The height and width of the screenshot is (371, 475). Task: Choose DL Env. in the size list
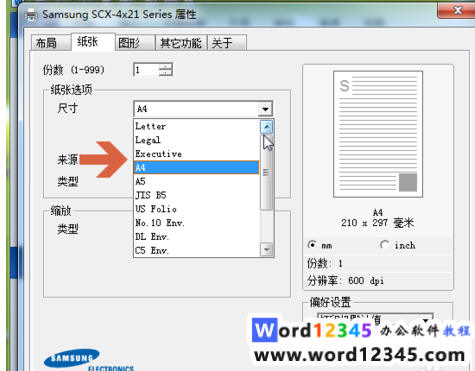pyautogui.click(x=196, y=237)
